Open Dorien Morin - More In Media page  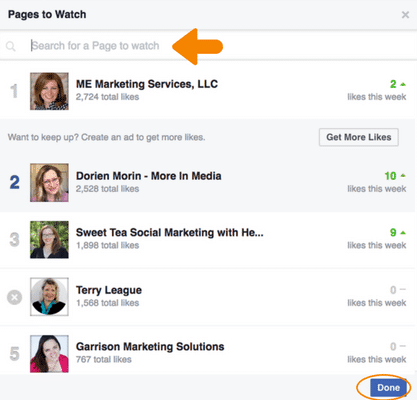pyautogui.click(x=149, y=176)
